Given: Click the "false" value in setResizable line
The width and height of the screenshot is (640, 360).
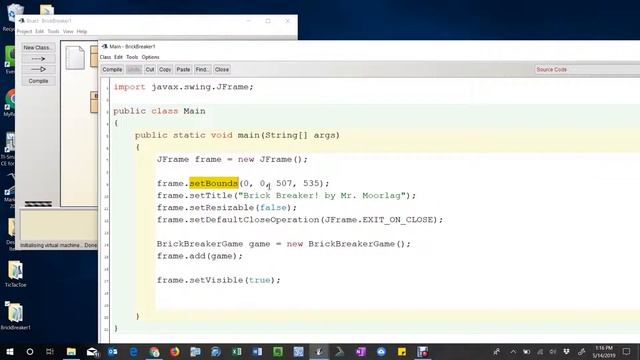Looking at the screenshot, I should (x=273, y=208).
